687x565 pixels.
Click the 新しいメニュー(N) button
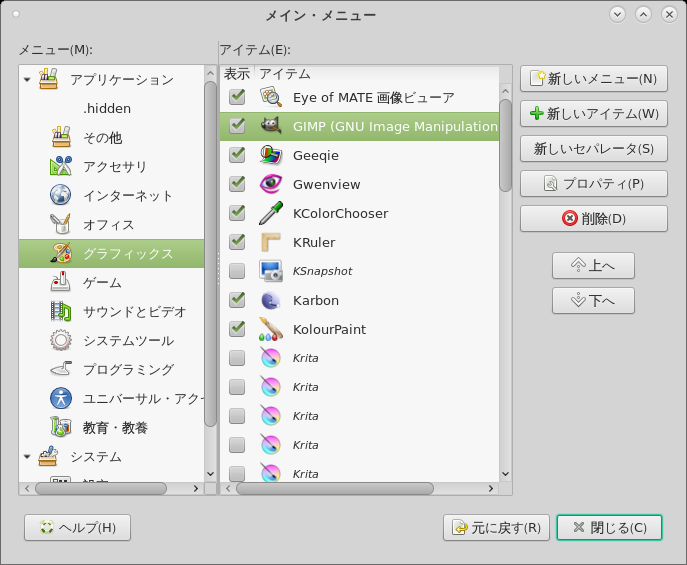(594, 79)
